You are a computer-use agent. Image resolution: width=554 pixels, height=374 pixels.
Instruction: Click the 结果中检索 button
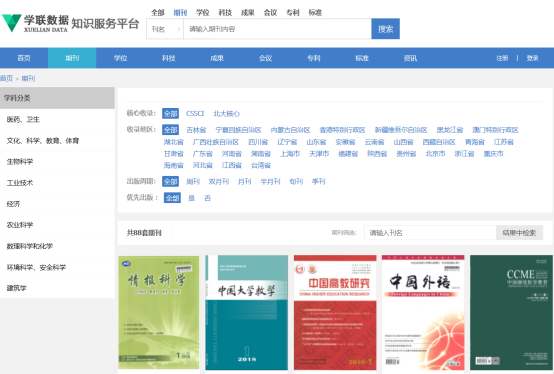pyautogui.click(x=519, y=233)
